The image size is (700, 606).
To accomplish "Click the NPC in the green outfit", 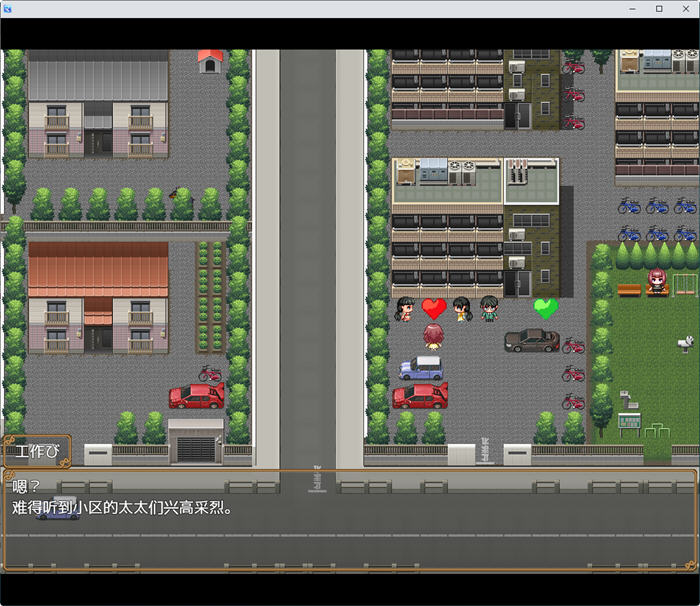I will pyautogui.click(x=489, y=308).
